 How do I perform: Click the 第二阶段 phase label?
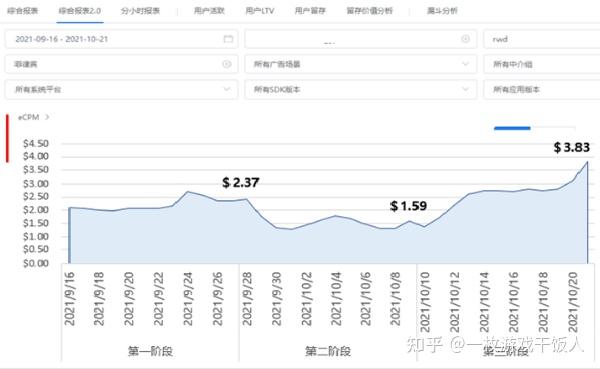click(x=328, y=351)
